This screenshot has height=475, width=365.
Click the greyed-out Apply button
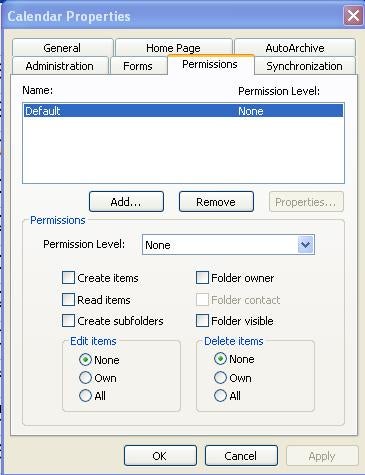click(x=322, y=455)
